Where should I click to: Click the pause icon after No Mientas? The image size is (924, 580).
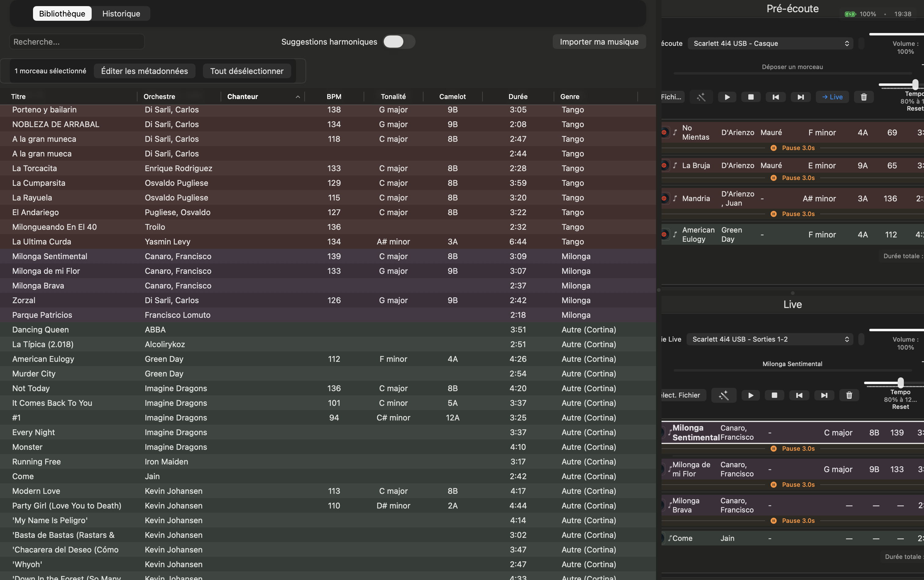click(x=774, y=148)
